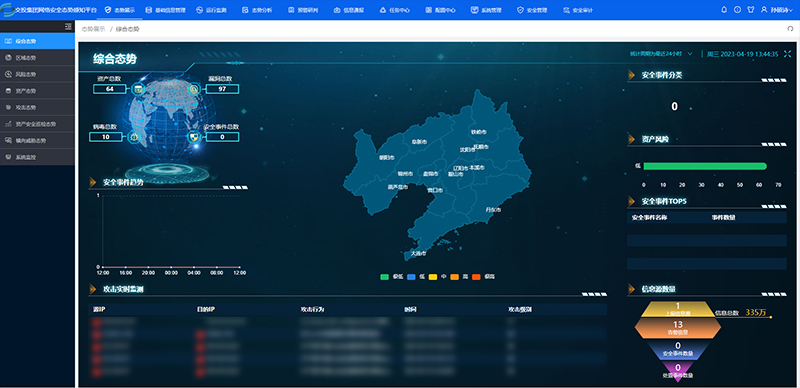The image size is (800, 388).
Task: Open the 统计周期为最近24小时 period dropdown
Action: click(661, 54)
